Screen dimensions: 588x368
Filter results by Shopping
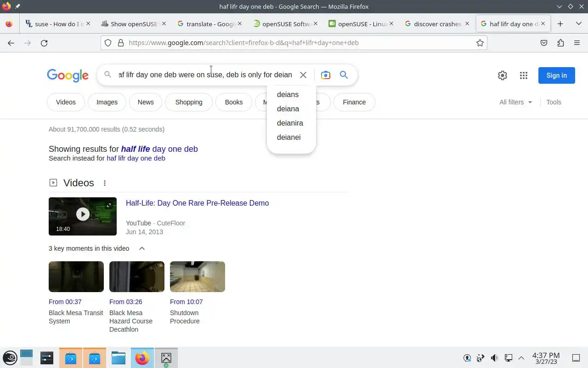point(189,102)
